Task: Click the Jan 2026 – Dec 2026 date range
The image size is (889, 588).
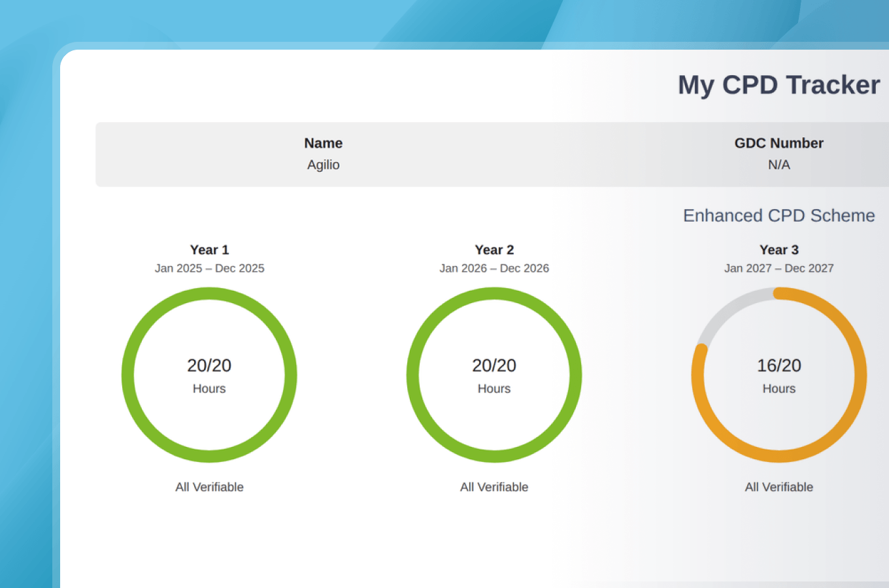Action: (x=494, y=269)
